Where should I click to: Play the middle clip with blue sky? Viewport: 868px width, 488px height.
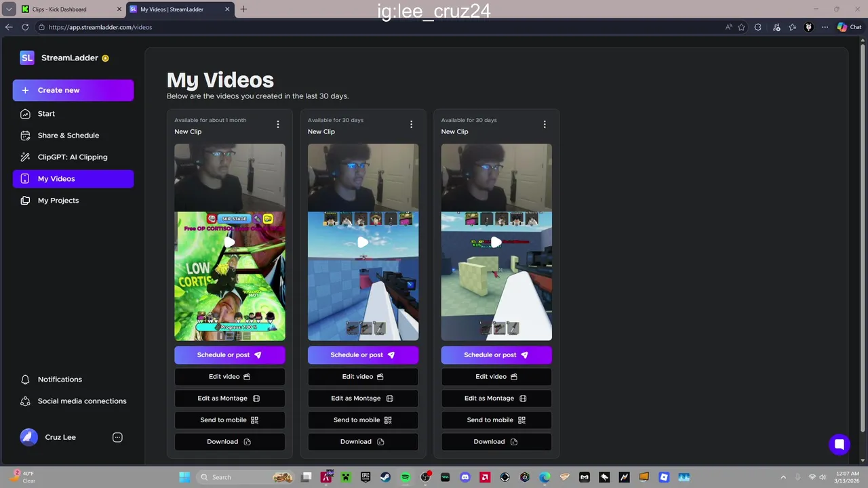[x=363, y=242]
